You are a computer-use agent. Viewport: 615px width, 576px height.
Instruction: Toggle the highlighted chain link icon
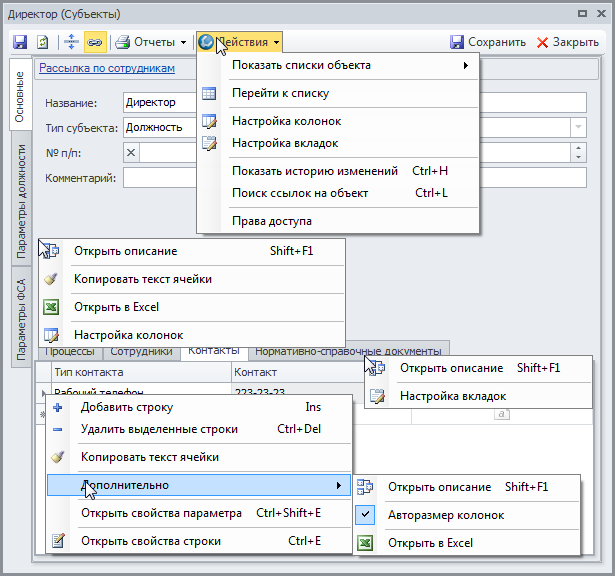click(95, 42)
